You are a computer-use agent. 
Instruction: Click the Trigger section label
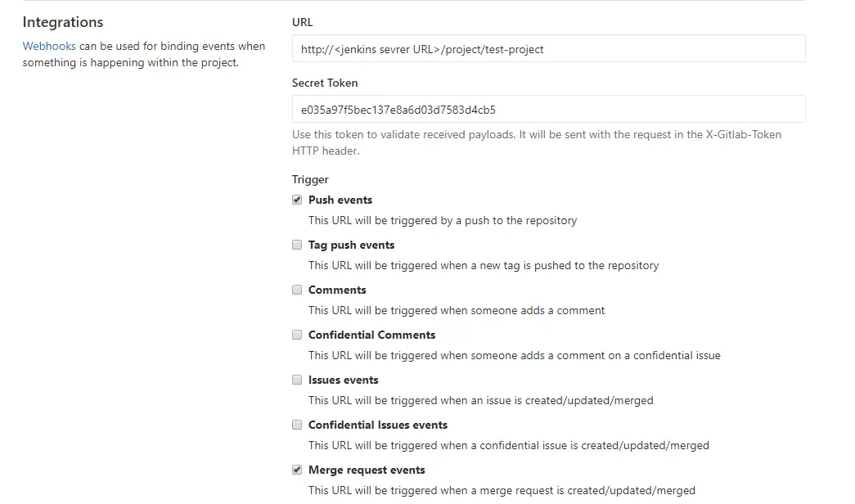pos(309,179)
